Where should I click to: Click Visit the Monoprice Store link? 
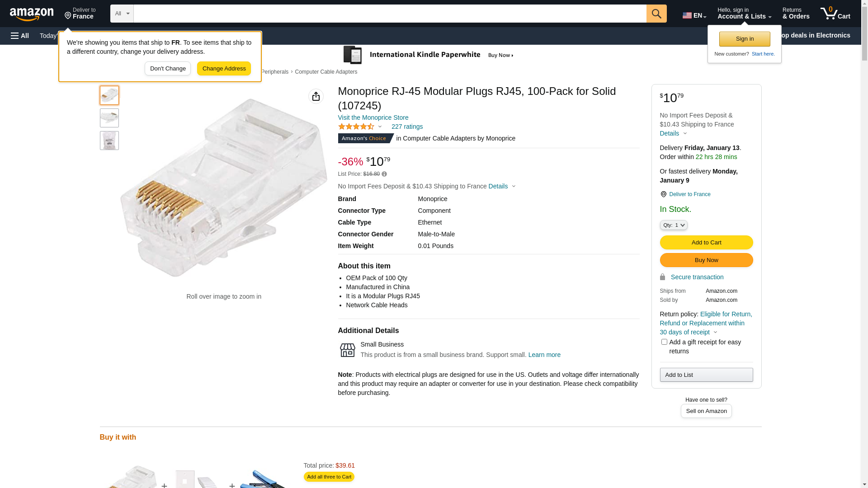click(x=373, y=117)
